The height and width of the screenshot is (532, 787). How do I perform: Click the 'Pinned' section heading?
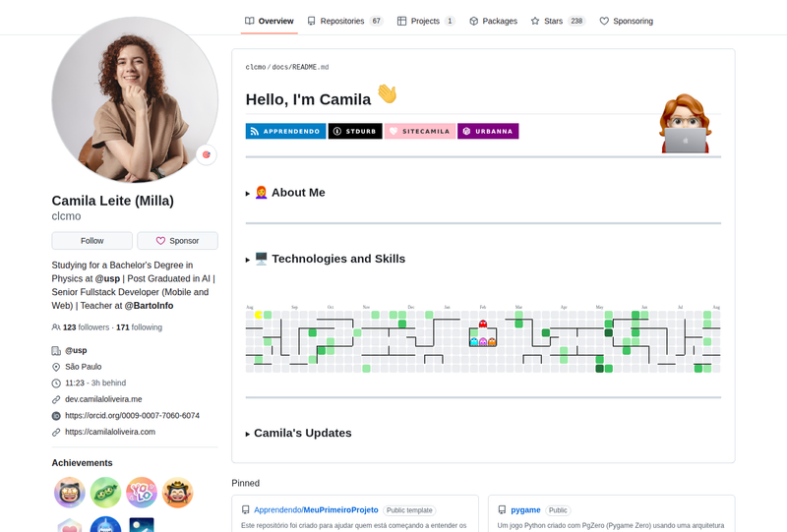coord(245,483)
